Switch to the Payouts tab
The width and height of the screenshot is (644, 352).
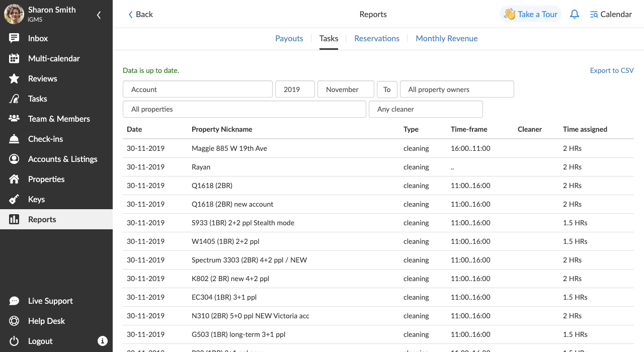pyautogui.click(x=289, y=38)
